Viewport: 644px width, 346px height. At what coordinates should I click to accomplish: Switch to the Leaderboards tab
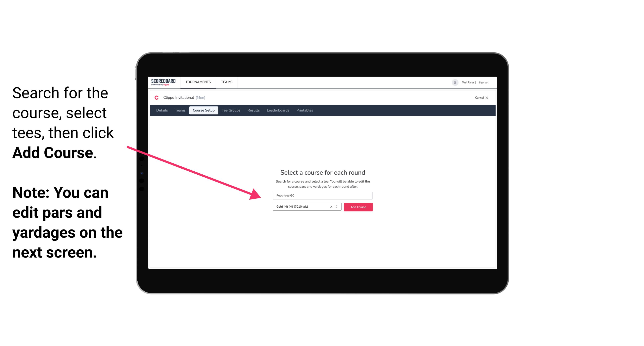(x=278, y=110)
